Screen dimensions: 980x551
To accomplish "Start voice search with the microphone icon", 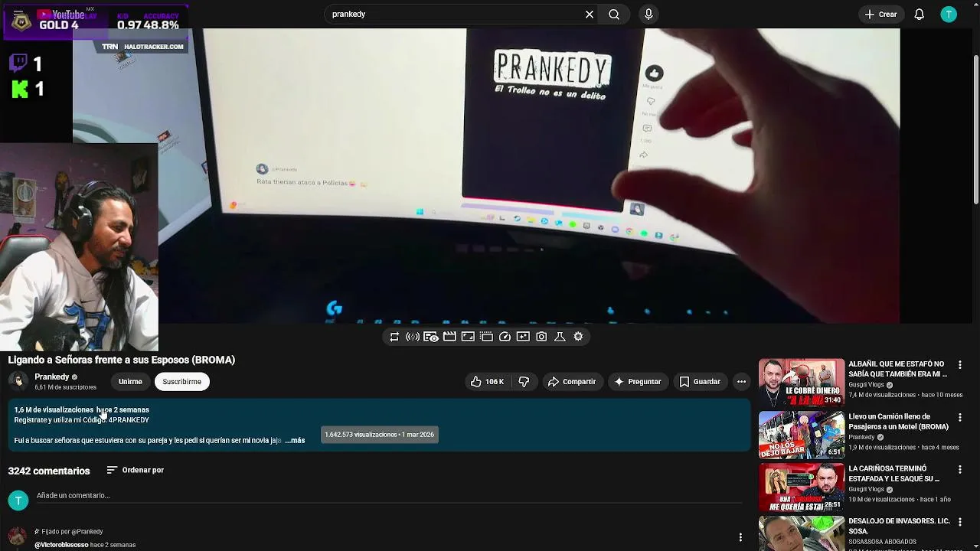I will pyautogui.click(x=648, y=14).
